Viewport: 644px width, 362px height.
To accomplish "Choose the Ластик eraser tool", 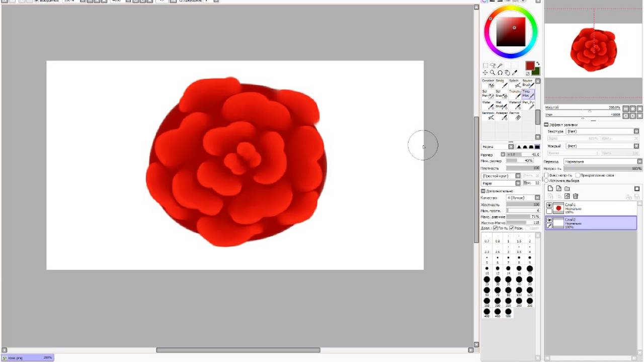I will point(515,115).
